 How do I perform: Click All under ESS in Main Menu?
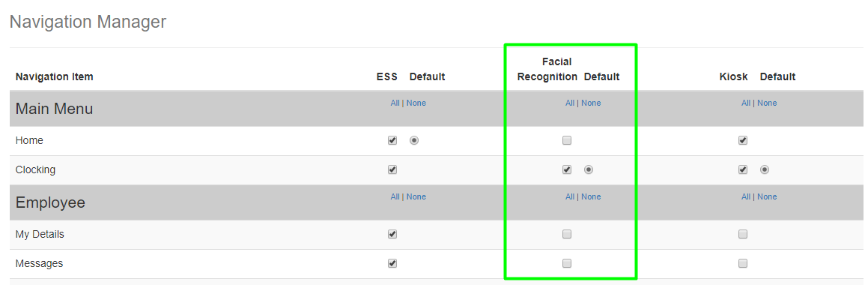(395, 103)
